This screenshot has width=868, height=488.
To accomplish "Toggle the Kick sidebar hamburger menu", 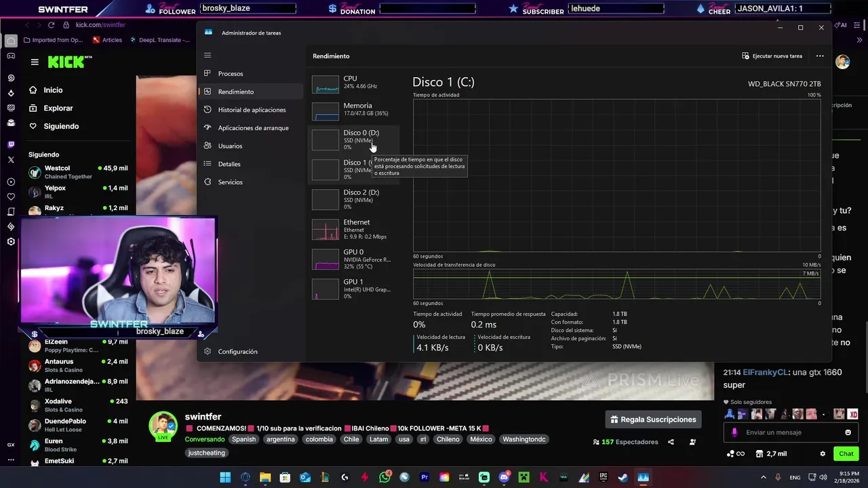I will point(35,62).
